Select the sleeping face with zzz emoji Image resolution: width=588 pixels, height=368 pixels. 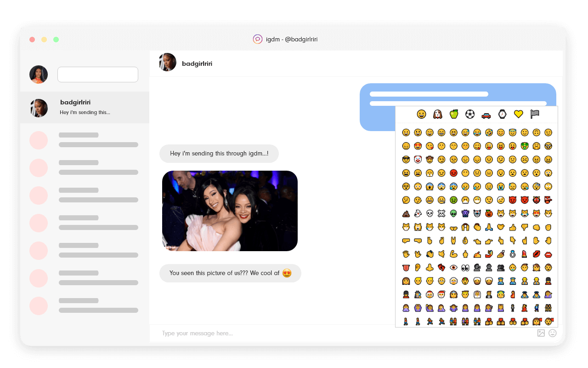click(x=537, y=187)
